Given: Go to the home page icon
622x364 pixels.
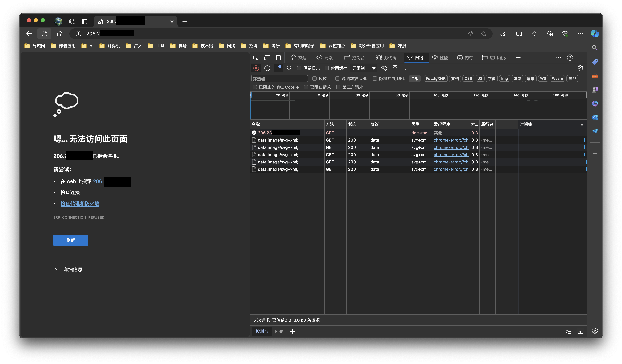Looking at the screenshot, I should [x=60, y=33].
